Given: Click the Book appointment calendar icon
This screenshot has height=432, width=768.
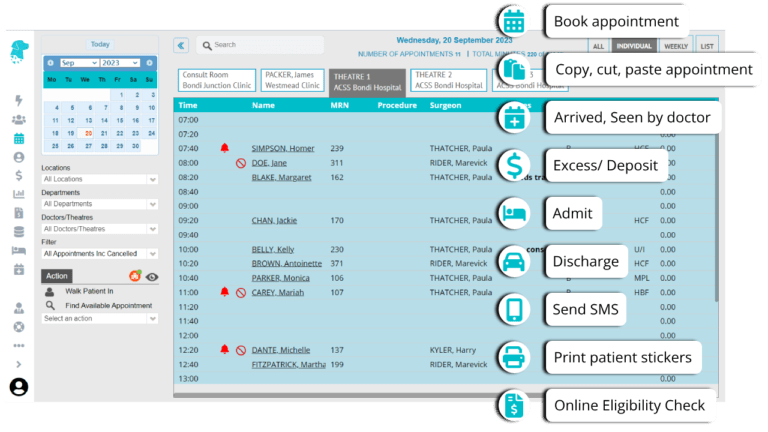Looking at the screenshot, I should click(514, 21).
